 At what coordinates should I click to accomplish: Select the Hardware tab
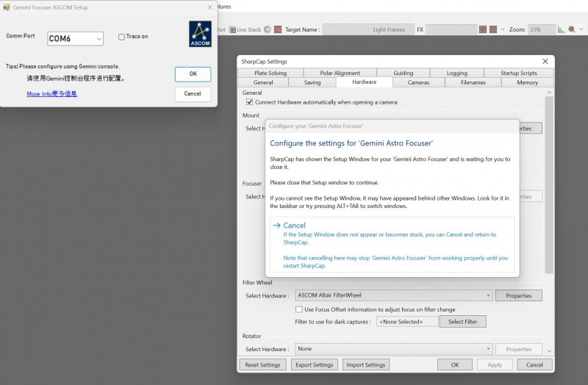(x=364, y=82)
